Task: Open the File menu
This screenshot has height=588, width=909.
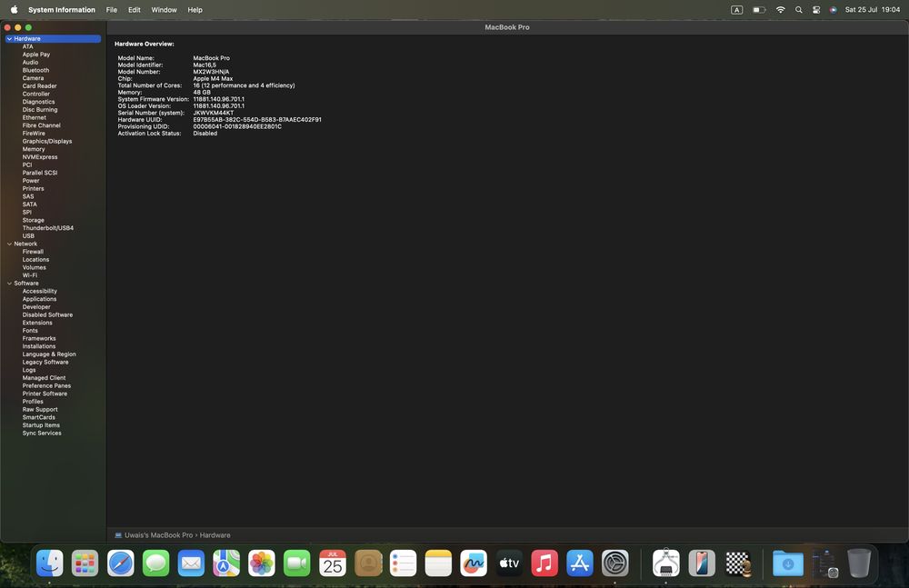Action: 111,10
